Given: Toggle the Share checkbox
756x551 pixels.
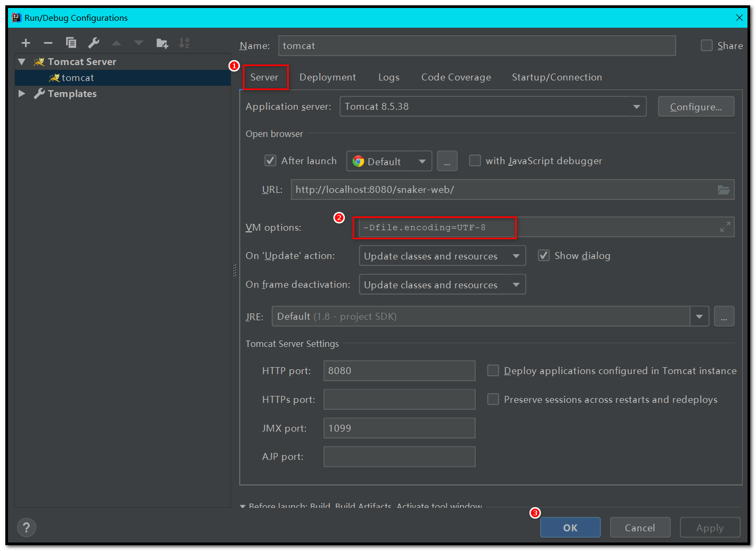Looking at the screenshot, I should [706, 46].
